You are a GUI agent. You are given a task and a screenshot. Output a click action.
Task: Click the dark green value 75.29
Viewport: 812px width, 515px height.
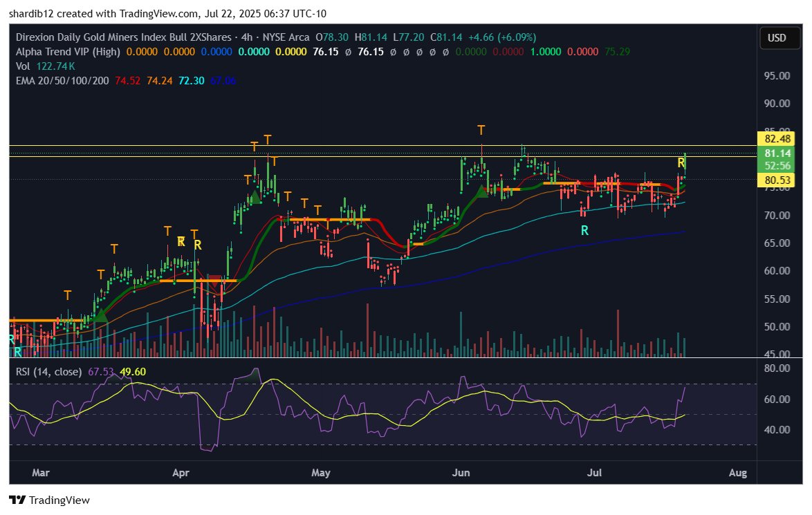pyautogui.click(x=617, y=52)
